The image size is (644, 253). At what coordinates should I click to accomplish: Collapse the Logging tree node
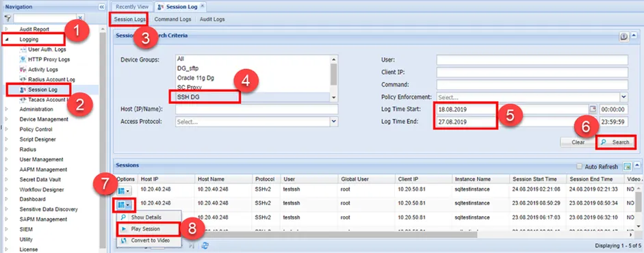7,40
